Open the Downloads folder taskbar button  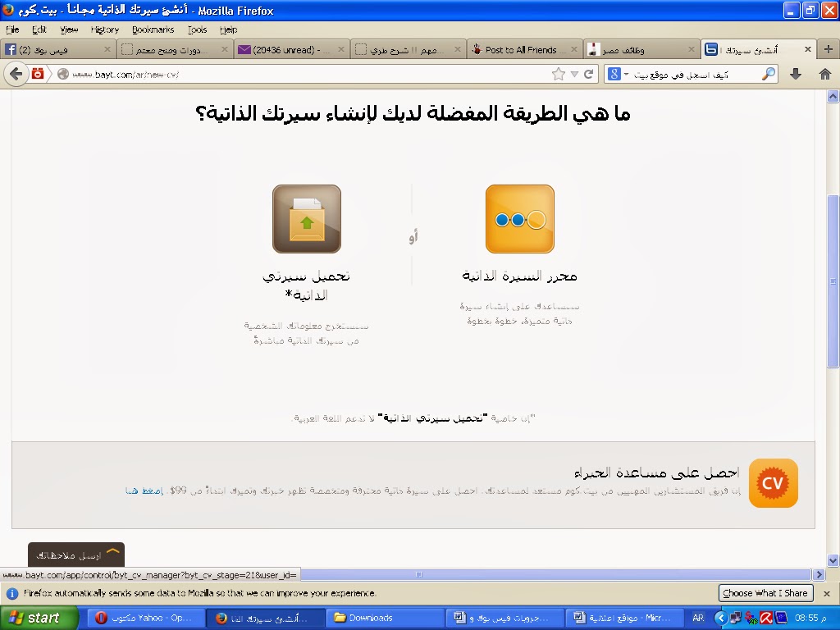point(385,618)
